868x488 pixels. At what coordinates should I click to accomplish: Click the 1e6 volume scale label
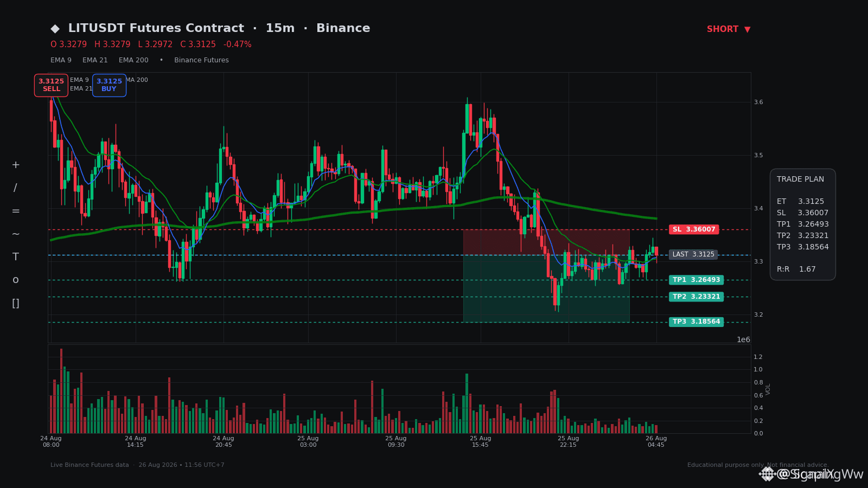(743, 340)
